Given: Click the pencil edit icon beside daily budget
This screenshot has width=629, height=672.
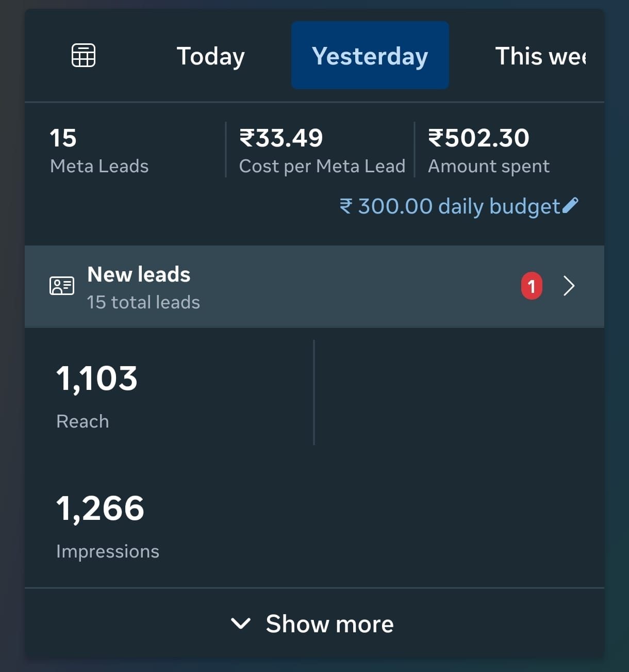Looking at the screenshot, I should click(570, 206).
